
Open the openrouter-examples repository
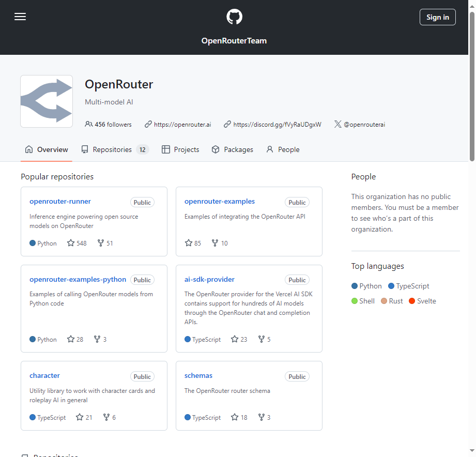pyautogui.click(x=220, y=201)
